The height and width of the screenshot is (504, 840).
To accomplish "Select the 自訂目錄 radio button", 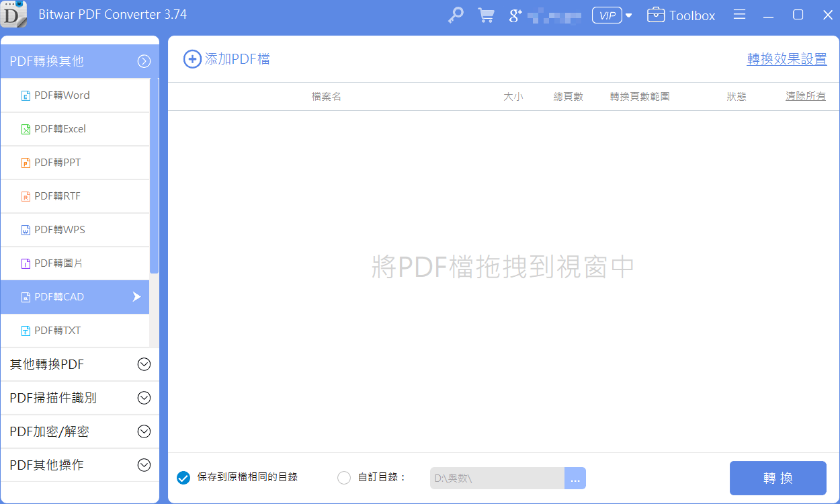I will point(344,478).
